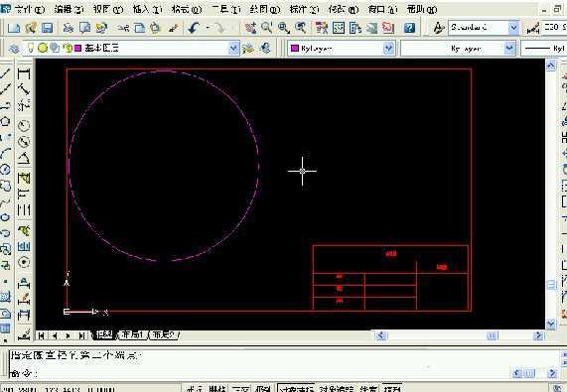This screenshot has width=567, height=392.
Task: Click the Help question mark icon
Action: [x=409, y=28]
